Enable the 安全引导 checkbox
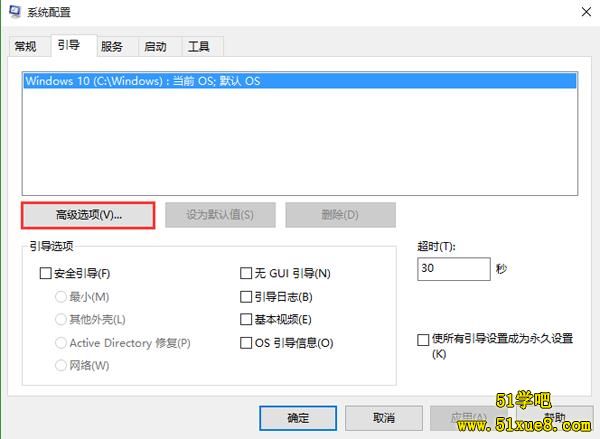The height and width of the screenshot is (439, 600). click(45, 273)
